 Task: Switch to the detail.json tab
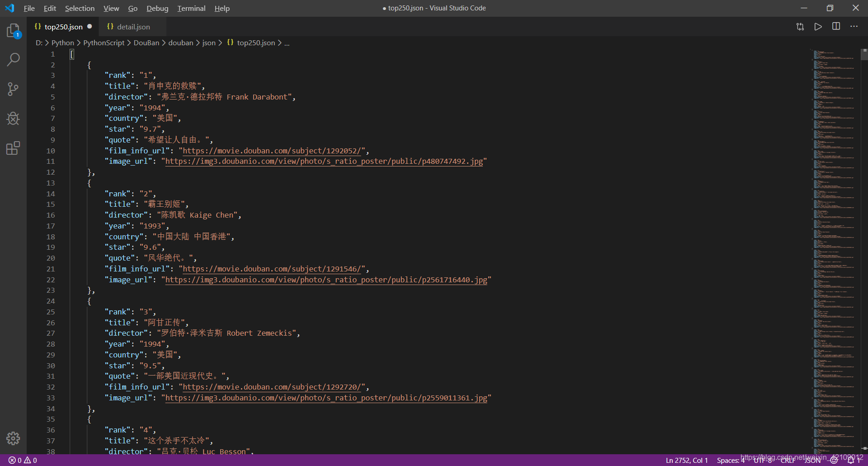tap(133, 27)
